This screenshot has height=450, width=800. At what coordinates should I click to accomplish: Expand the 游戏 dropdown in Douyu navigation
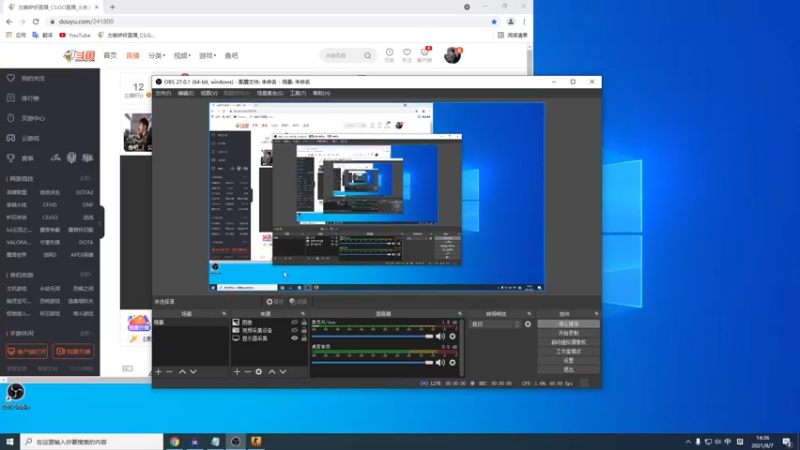pos(208,56)
